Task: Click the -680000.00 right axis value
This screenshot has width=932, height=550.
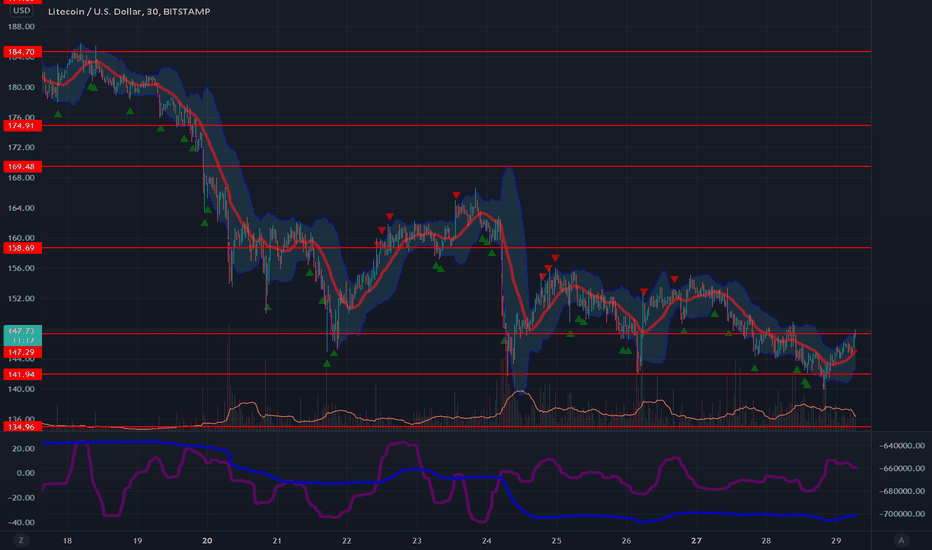Action: [902, 491]
